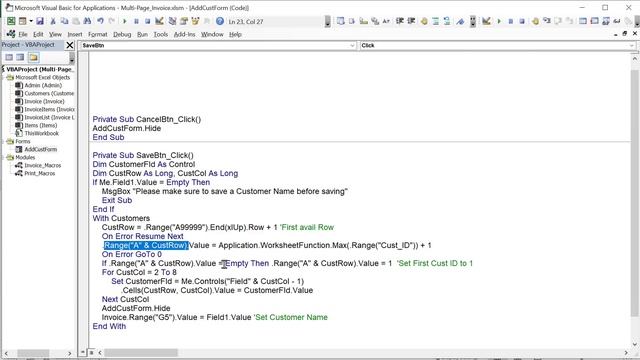
Task: Open the Edit menu
Action: 38,34
